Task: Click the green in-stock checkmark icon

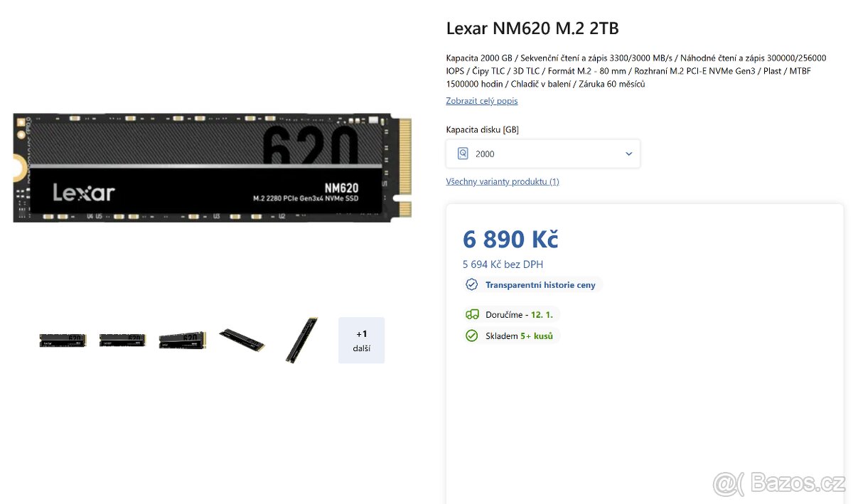Action: 471,336
